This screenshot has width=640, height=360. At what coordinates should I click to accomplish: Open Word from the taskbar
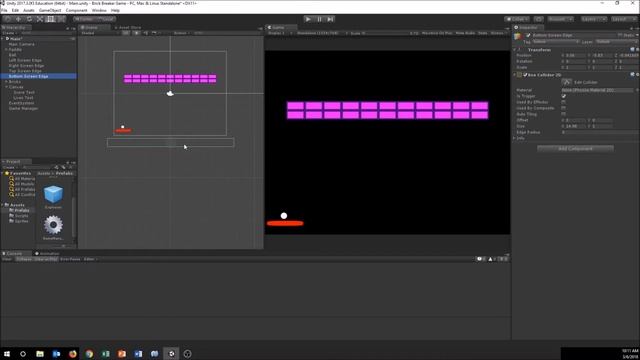coord(138,353)
